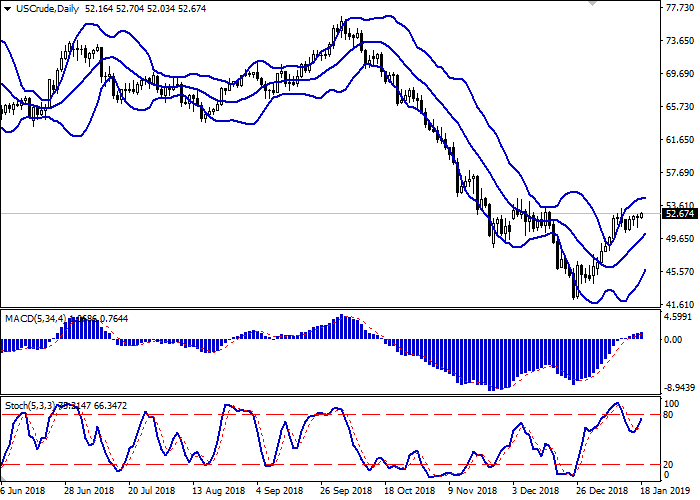Click the 26 Sep 2018 date label
Screen dimensions: 700x500
coord(345,491)
